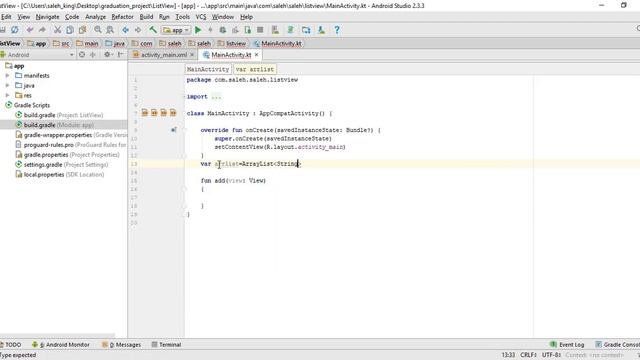Click the MainActivity structure breadcrumb
The width and height of the screenshot is (640, 360).
click(x=208, y=69)
